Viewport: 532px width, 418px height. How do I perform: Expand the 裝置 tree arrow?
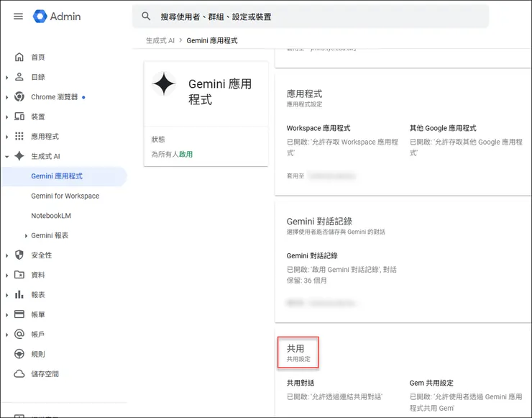[6, 117]
